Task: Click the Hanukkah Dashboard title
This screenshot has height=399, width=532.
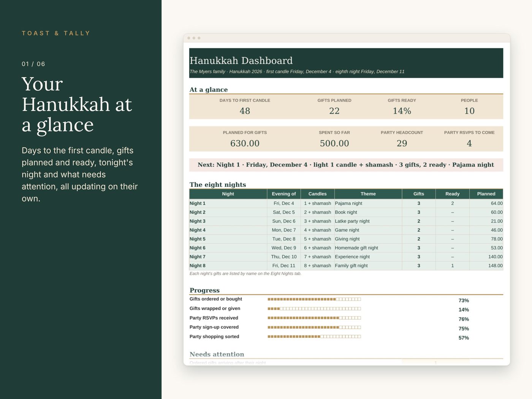Action: click(x=241, y=60)
